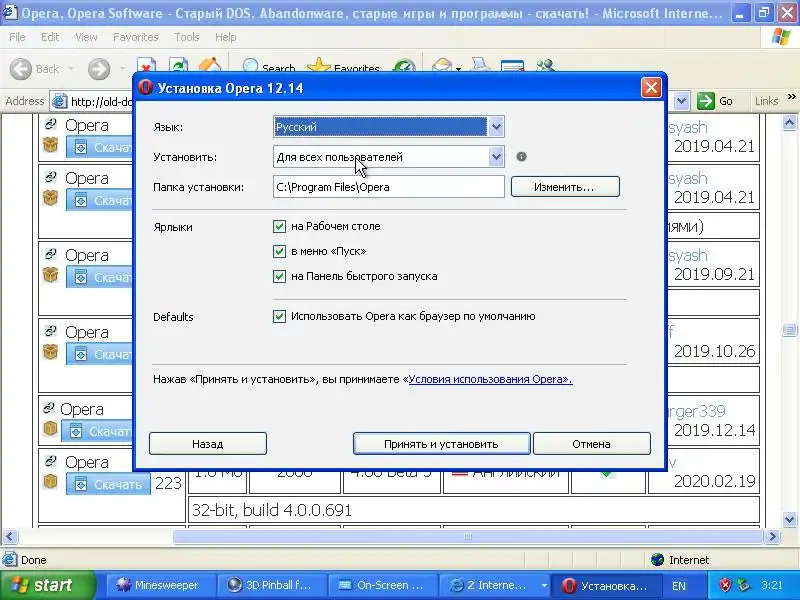The height and width of the screenshot is (600, 800).
Task: Open the Help menu in Internet Explorer
Action: point(225,37)
